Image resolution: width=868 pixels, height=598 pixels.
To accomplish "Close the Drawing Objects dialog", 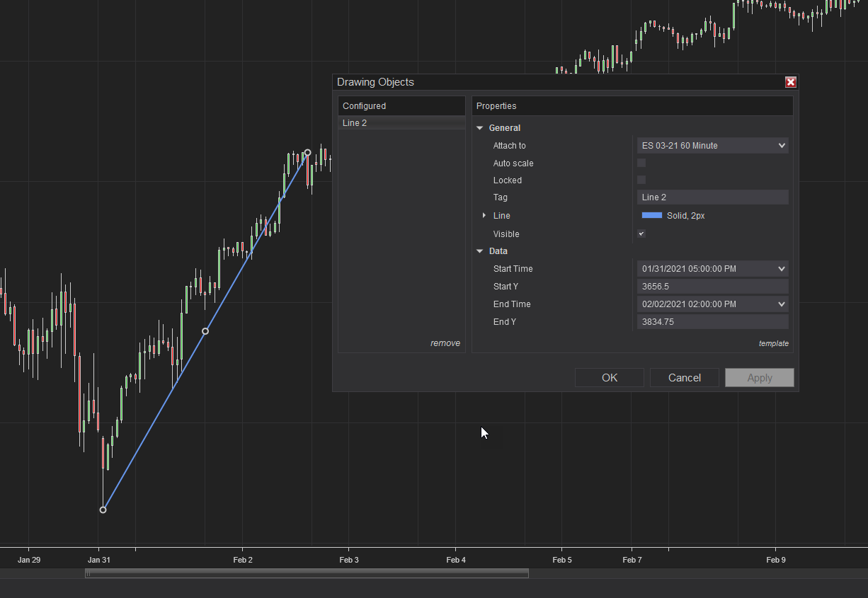I will (x=791, y=82).
